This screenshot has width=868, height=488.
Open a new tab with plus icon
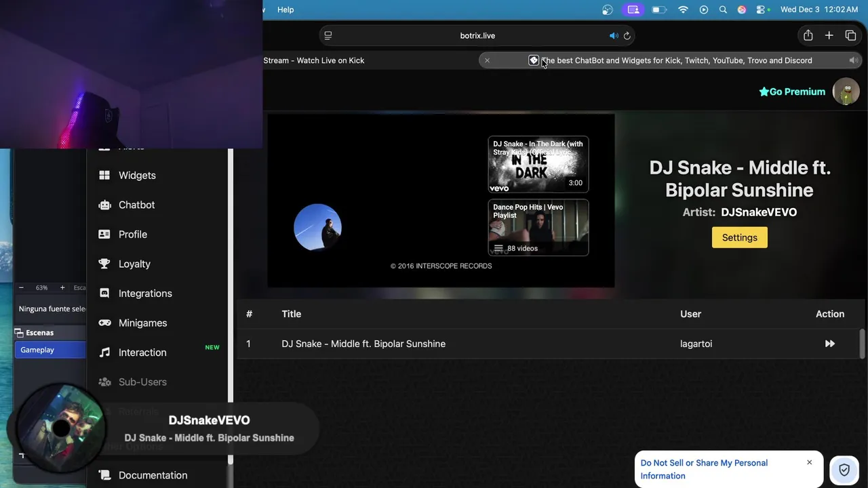829,35
